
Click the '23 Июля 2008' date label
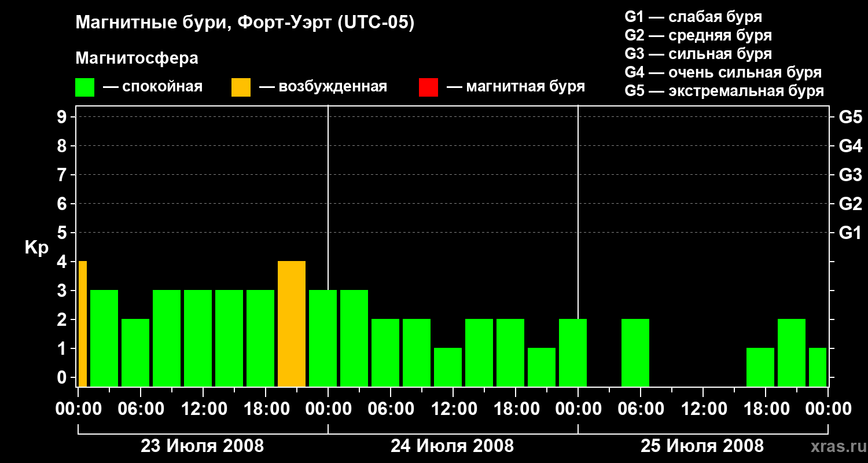coord(203,446)
